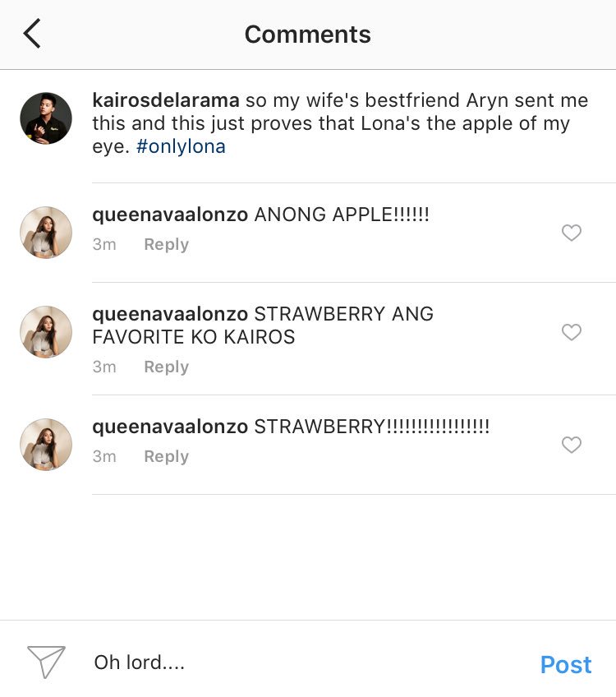This screenshot has height=697, width=616.
Task: Reply to the 'ANONG APPLE!!!!!!' comment
Action: click(167, 244)
